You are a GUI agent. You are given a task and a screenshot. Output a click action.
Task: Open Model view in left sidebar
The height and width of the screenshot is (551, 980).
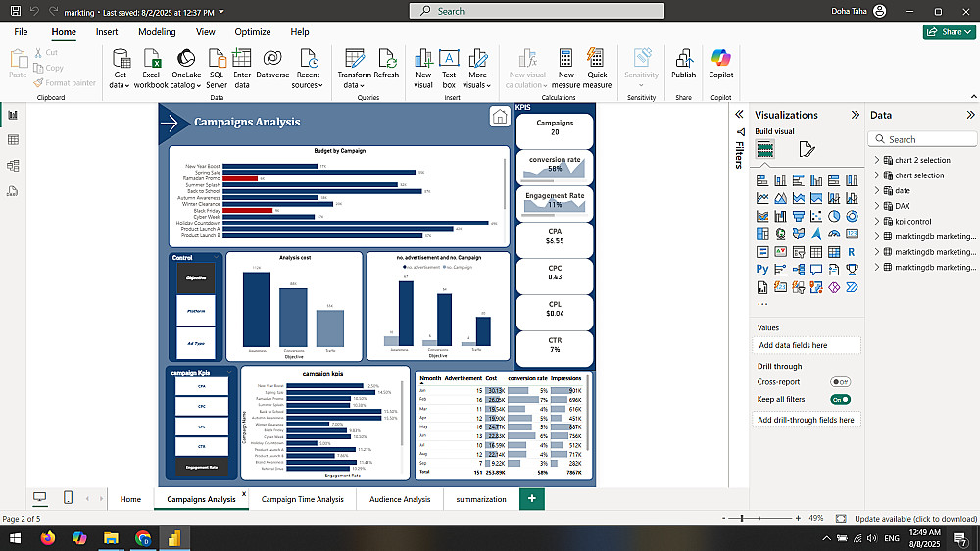(x=13, y=166)
